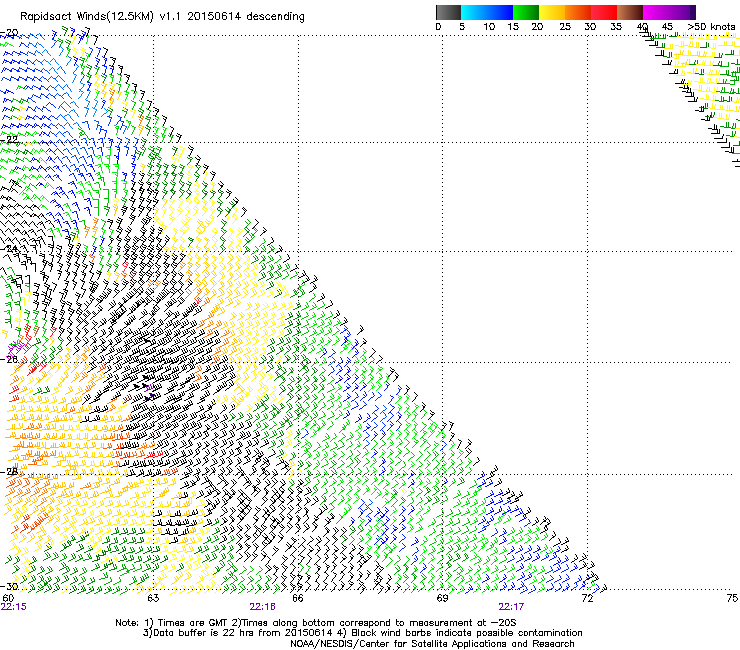Click the gray 0-5 knots legend swatch
This screenshot has width=740, height=650.
(x=448, y=12)
